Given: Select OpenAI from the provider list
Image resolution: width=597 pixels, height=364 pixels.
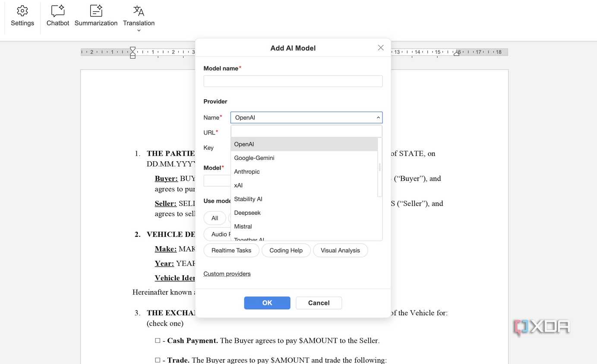Looking at the screenshot, I should pos(304,144).
